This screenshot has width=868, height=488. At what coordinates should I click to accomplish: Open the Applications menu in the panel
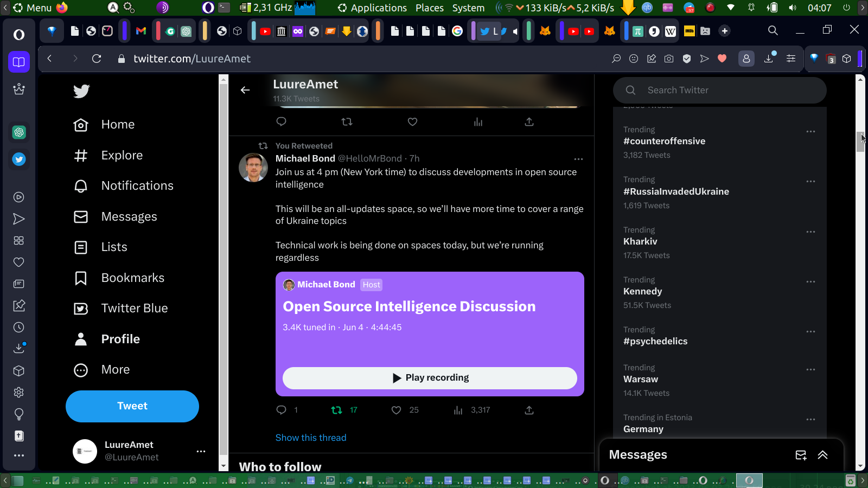tap(379, 8)
